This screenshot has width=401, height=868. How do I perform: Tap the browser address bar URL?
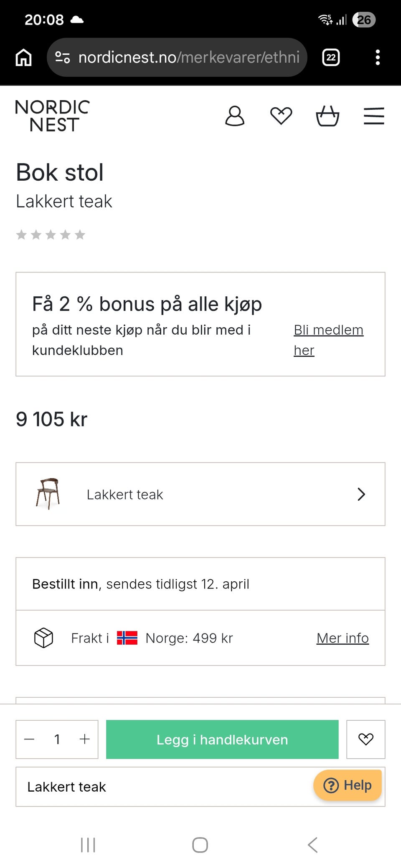(188, 58)
